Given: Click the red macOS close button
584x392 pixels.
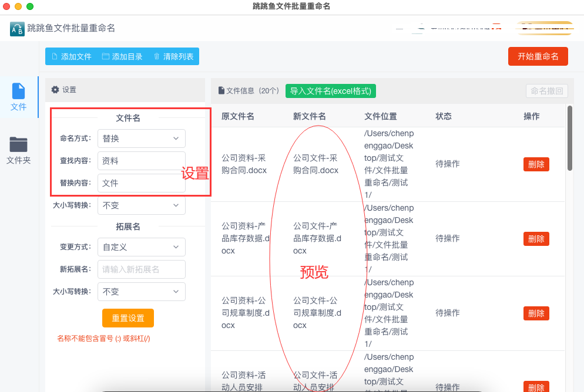Looking at the screenshot, I should [6, 6].
